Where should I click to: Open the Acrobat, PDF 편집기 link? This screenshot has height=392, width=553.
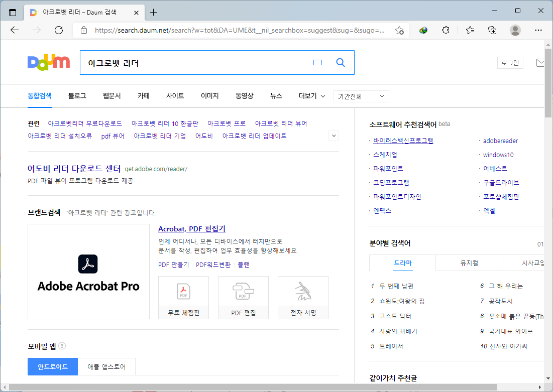point(192,229)
